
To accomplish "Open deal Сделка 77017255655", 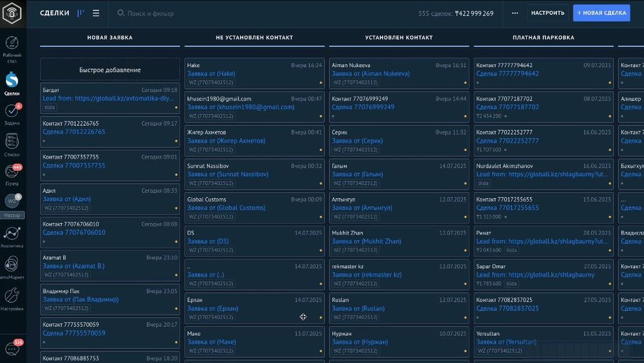I will coord(507,208).
